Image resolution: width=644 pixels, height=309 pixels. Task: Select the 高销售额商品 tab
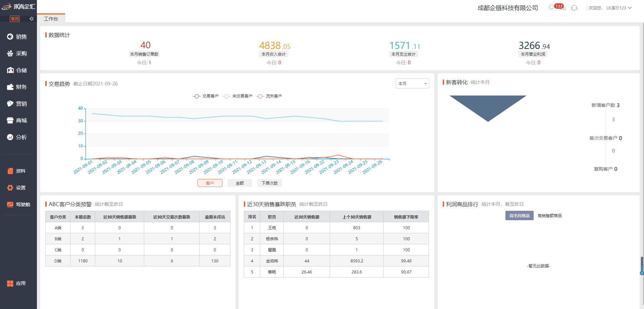click(x=549, y=216)
